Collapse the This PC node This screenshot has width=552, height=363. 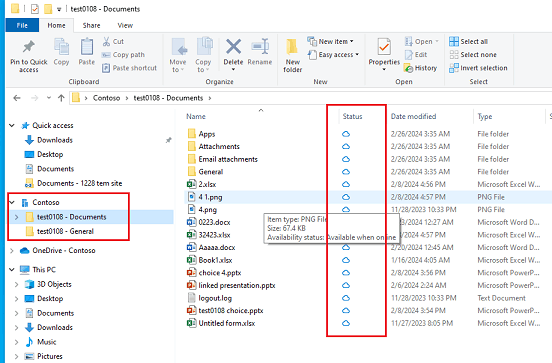click(x=12, y=270)
